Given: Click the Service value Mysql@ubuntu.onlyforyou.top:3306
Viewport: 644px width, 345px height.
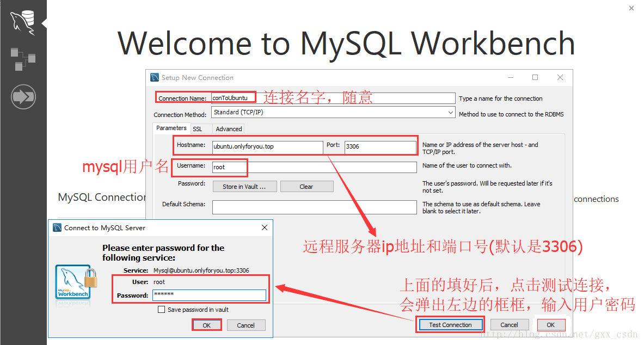Looking at the screenshot, I should click(x=201, y=270).
